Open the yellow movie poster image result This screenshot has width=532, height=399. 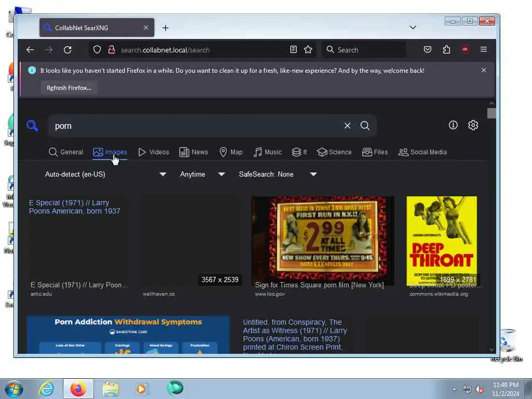coord(442,241)
